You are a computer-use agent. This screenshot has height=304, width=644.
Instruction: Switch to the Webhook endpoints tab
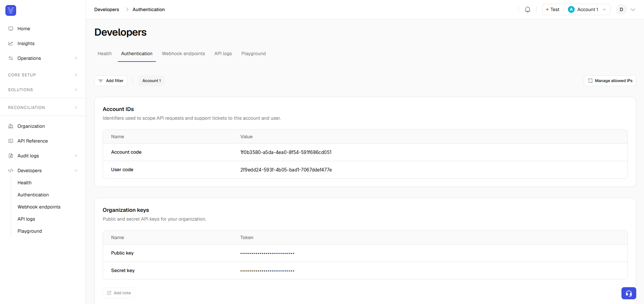coord(183,53)
